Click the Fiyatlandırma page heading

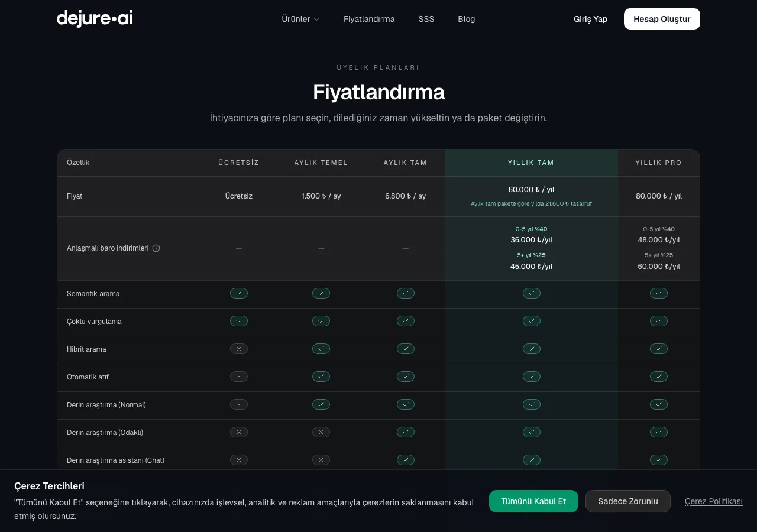378,92
